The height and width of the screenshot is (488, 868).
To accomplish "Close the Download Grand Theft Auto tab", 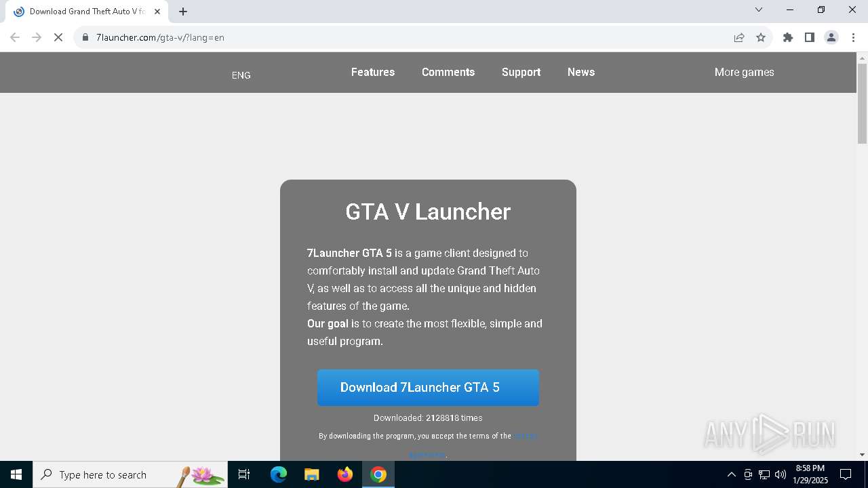I will [x=157, y=12].
